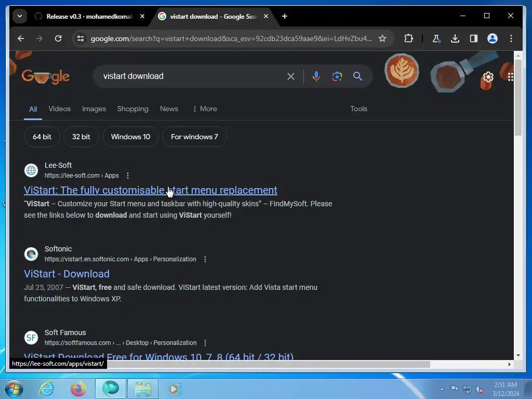
Task: Open Windows Explorer folder on taskbar
Action: click(x=143, y=389)
